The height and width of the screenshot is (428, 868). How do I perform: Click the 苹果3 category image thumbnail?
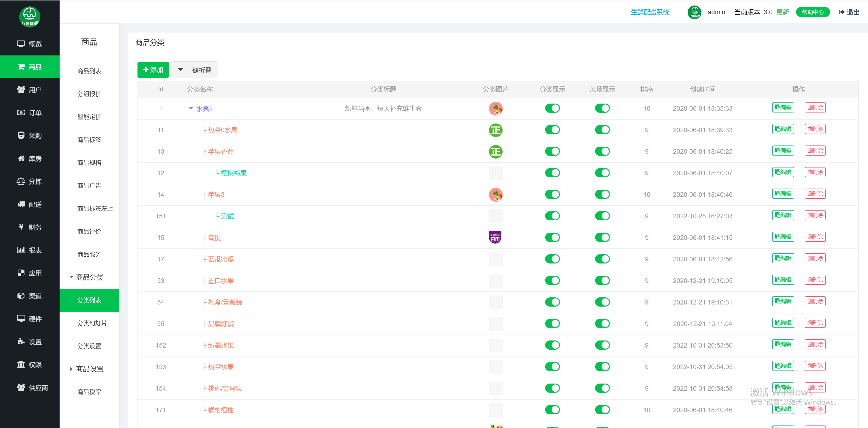[x=495, y=195]
